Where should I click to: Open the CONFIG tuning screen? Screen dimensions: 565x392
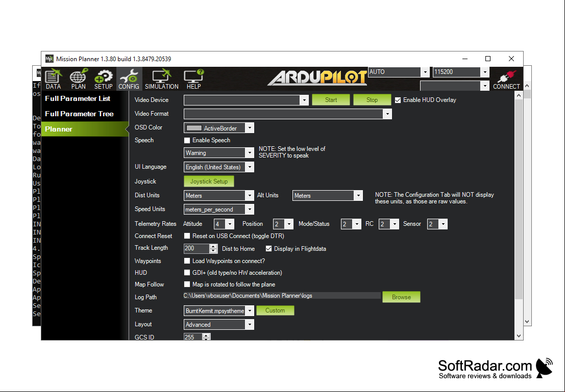pyautogui.click(x=129, y=79)
